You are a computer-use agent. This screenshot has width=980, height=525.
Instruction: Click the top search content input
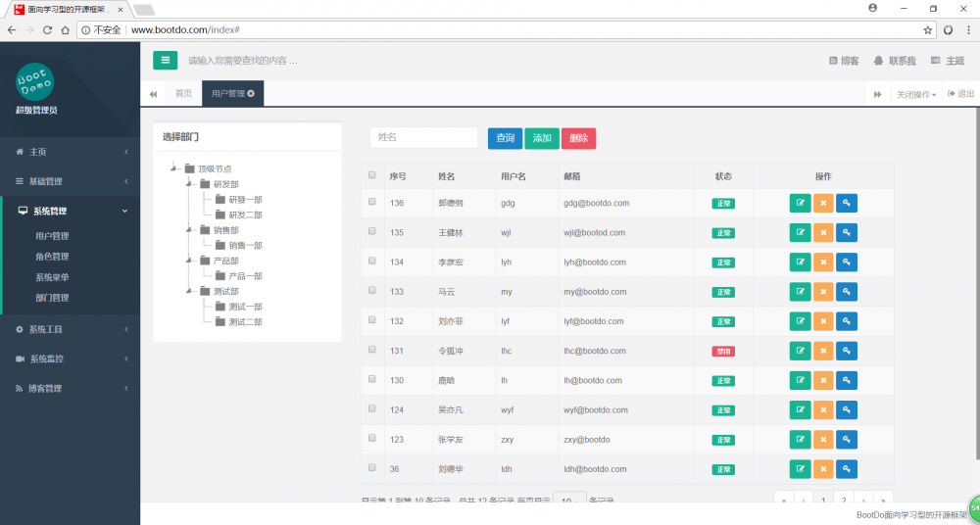tap(243, 61)
